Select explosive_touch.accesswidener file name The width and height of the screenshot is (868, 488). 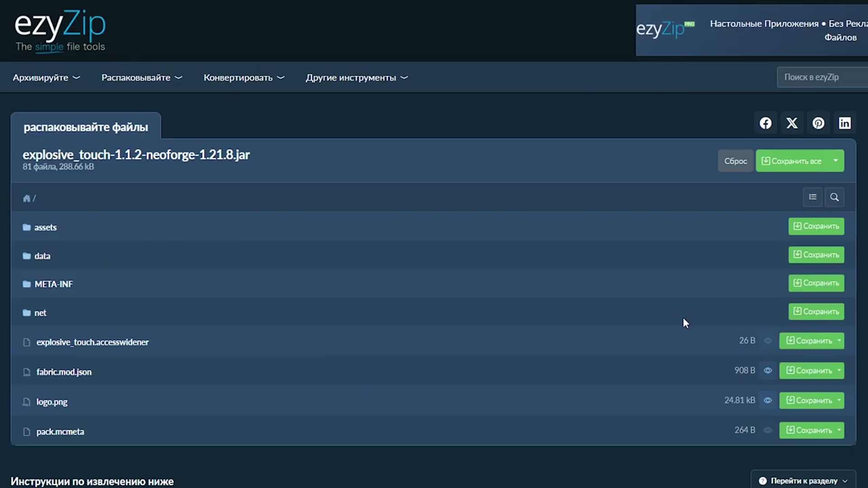[92, 342]
